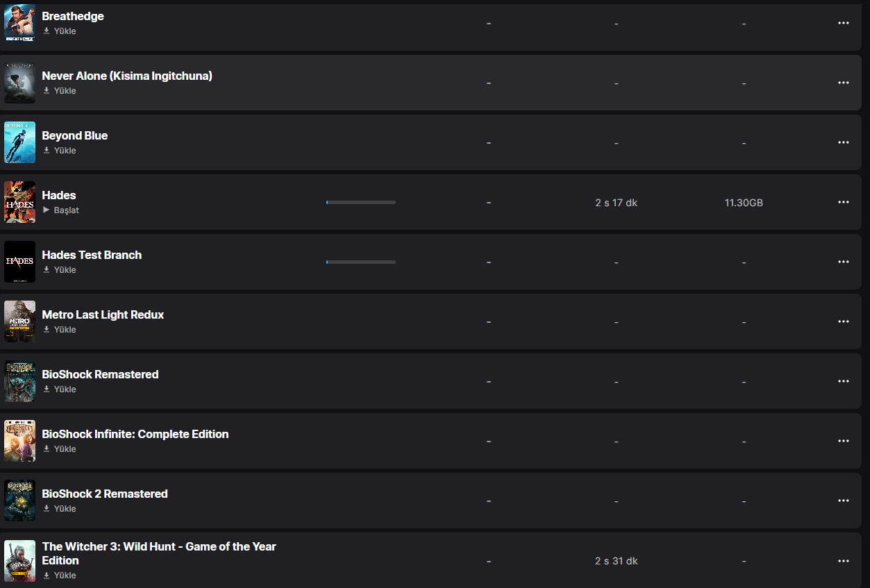
Task: Click The Witcher 3 cover thumbnail
Action: [x=19, y=560]
